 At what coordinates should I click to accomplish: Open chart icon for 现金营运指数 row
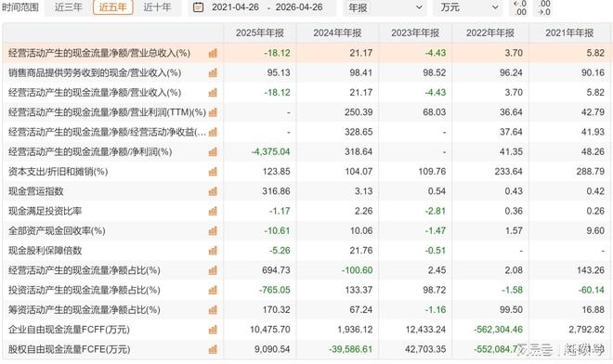(213, 191)
